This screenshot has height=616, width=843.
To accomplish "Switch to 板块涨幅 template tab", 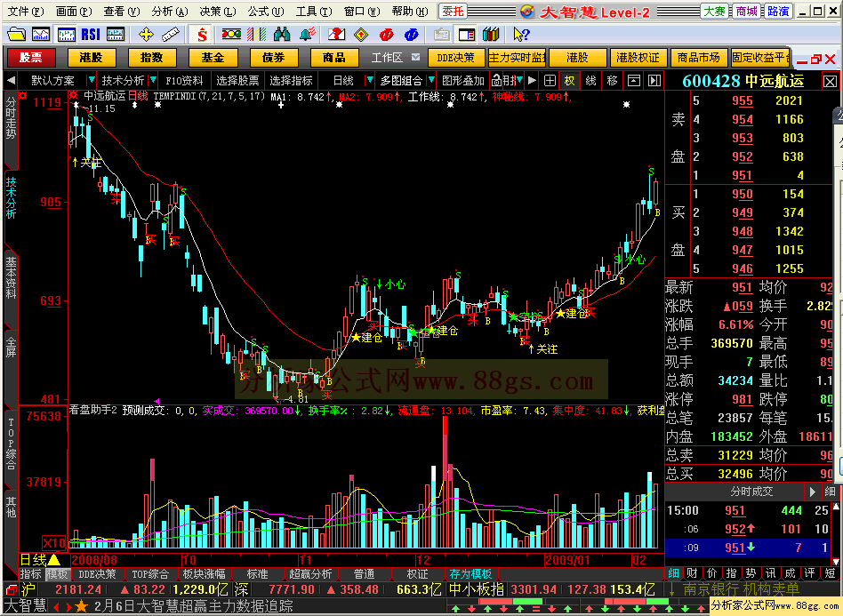I will click(x=204, y=574).
